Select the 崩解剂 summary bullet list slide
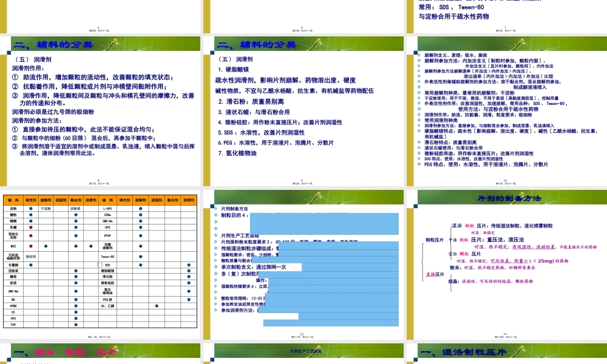The height and width of the screenshot is (364, 607). point(506,109)
